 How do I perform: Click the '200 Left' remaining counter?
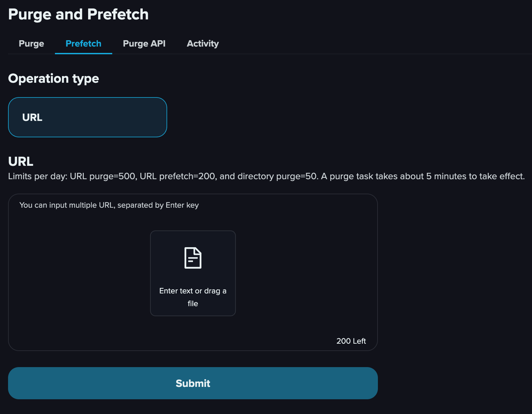tap(351, 341)
